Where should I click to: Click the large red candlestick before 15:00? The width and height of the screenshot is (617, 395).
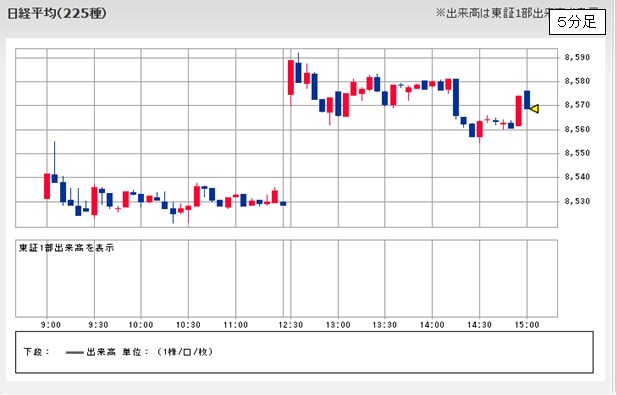[519, 111]
